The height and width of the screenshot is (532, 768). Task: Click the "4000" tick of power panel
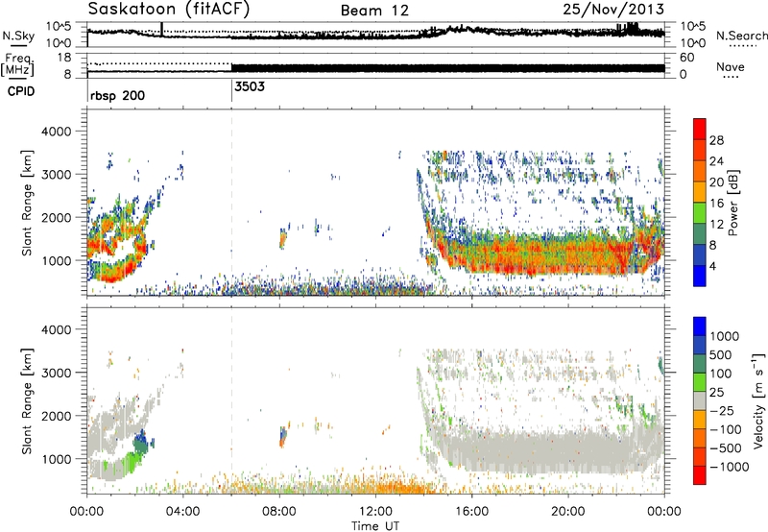[x=57, y=132]
